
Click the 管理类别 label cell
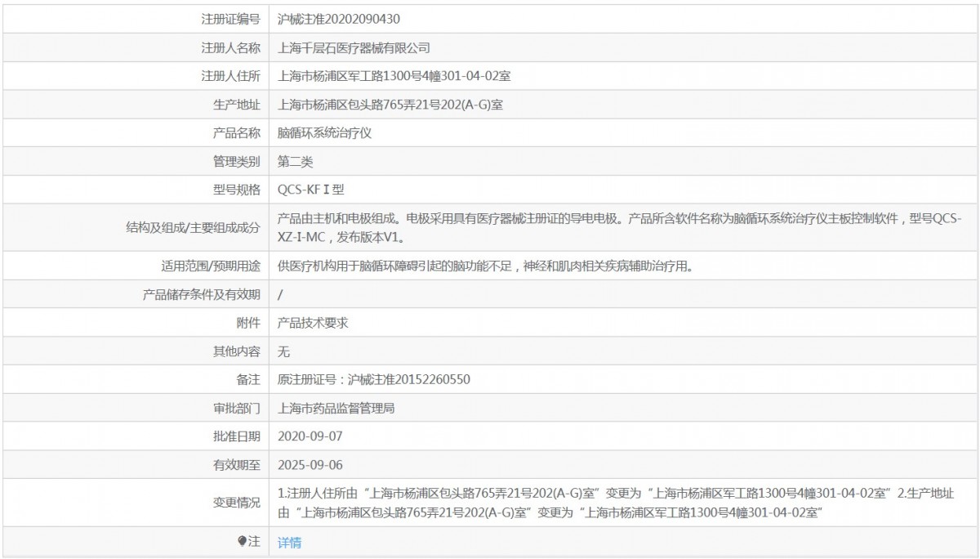[x=237, y=162]
